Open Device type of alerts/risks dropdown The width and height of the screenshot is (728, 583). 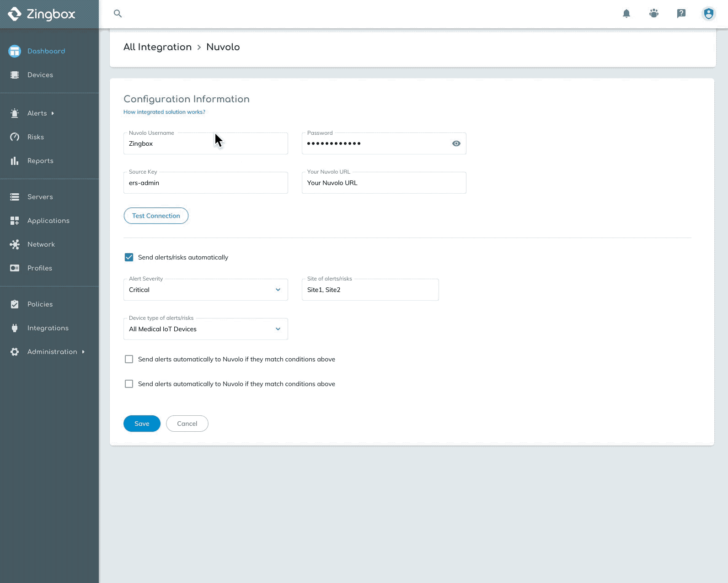205,329
